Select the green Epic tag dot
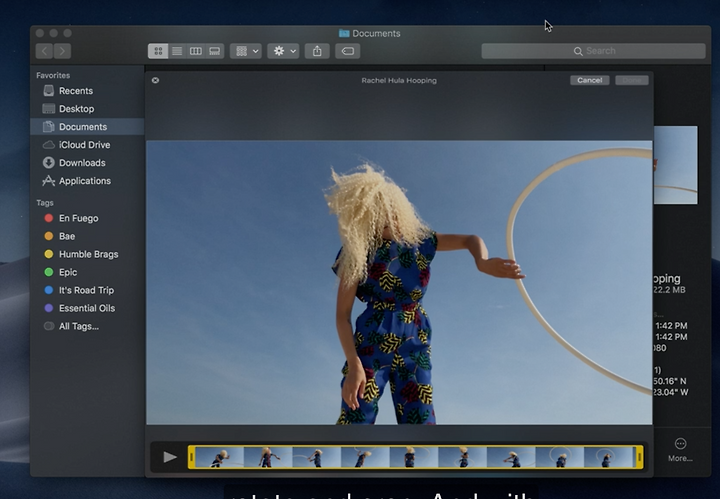This screenshot has height=499, width=720. coord(49,272)
